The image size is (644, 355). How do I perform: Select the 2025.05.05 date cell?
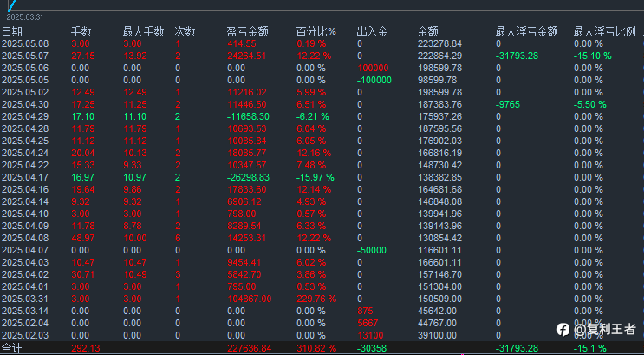pos(25,80)
